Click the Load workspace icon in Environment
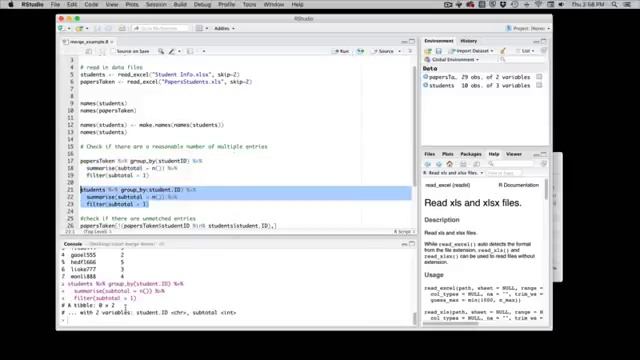 pyautogui.click(x=428, y=51)
